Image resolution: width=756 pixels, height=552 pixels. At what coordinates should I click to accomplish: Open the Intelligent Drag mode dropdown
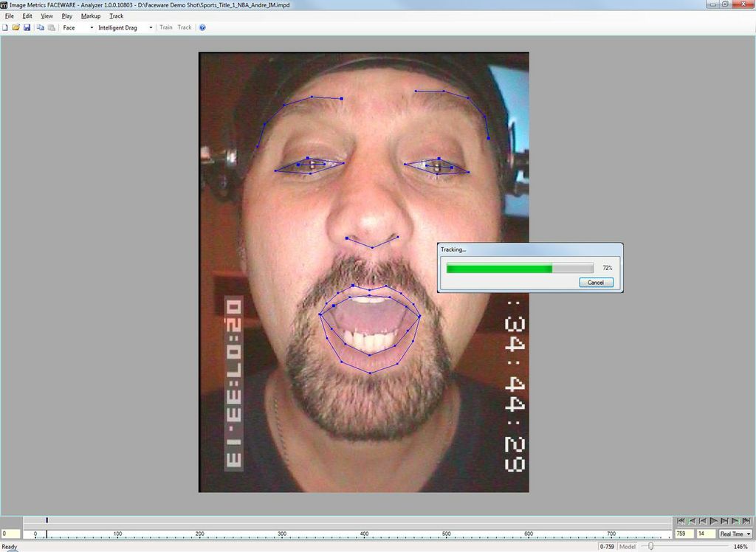(151, 27)
